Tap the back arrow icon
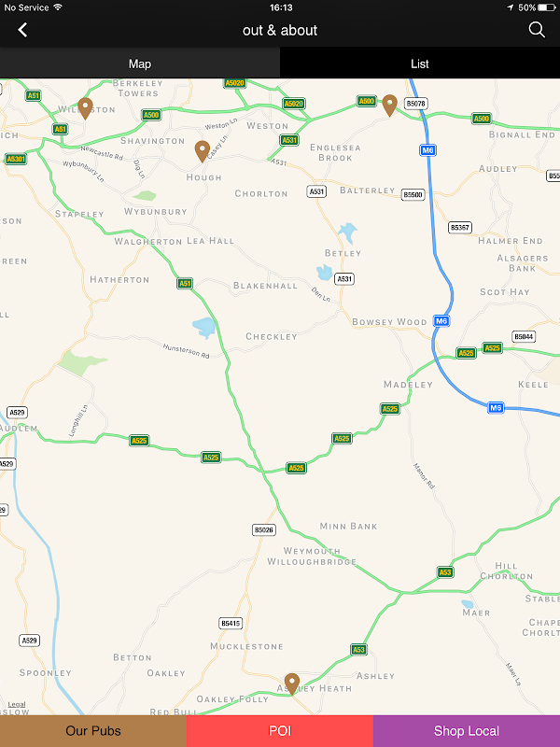Viewport: 560px width, 747px height. tap(22, 30)
